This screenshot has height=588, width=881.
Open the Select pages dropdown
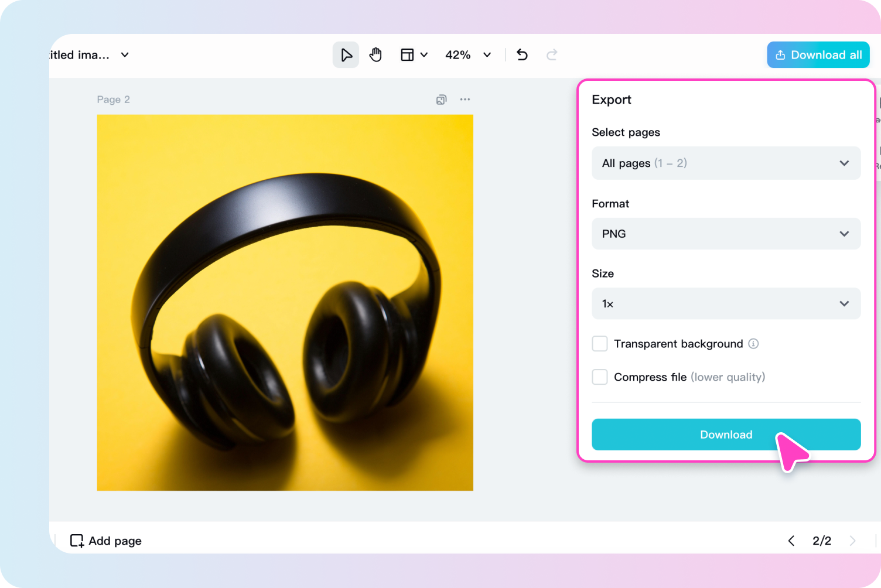726,163
